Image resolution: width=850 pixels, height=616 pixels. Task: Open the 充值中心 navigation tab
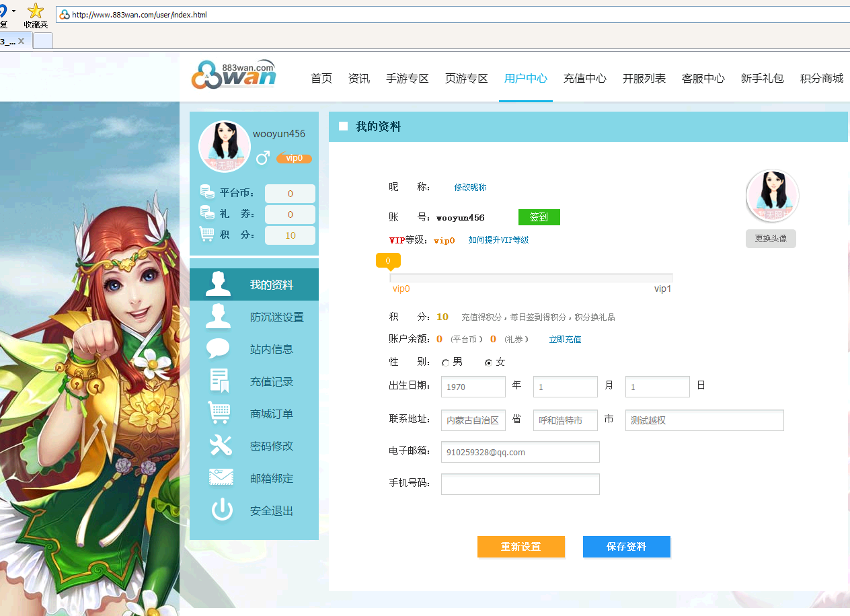pyautogui.click(x=585, y=79)
